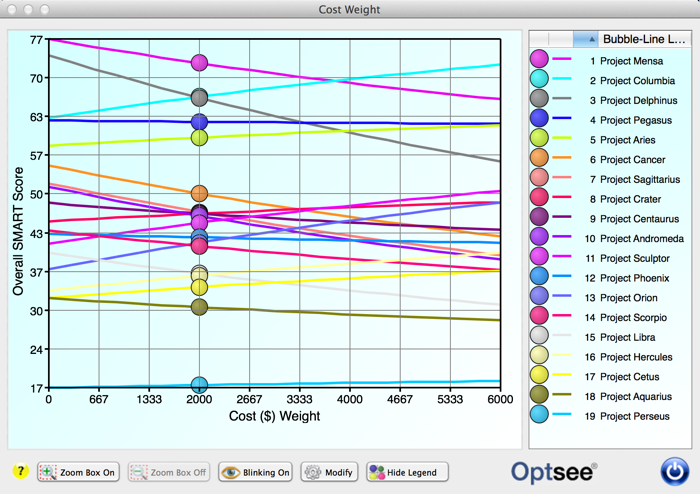Click the Bubble-Line legend column header
The height and width of the screenshot is (494, 700).
pos(643,39)
